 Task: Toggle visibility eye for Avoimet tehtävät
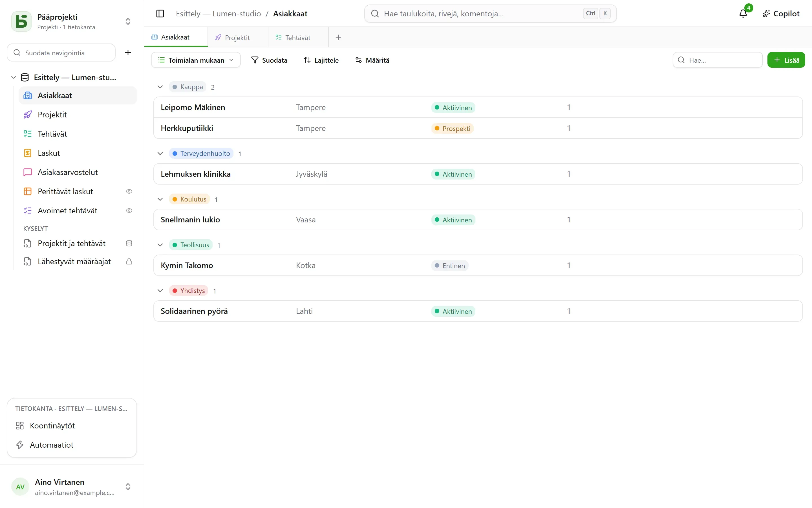(129, 210)
